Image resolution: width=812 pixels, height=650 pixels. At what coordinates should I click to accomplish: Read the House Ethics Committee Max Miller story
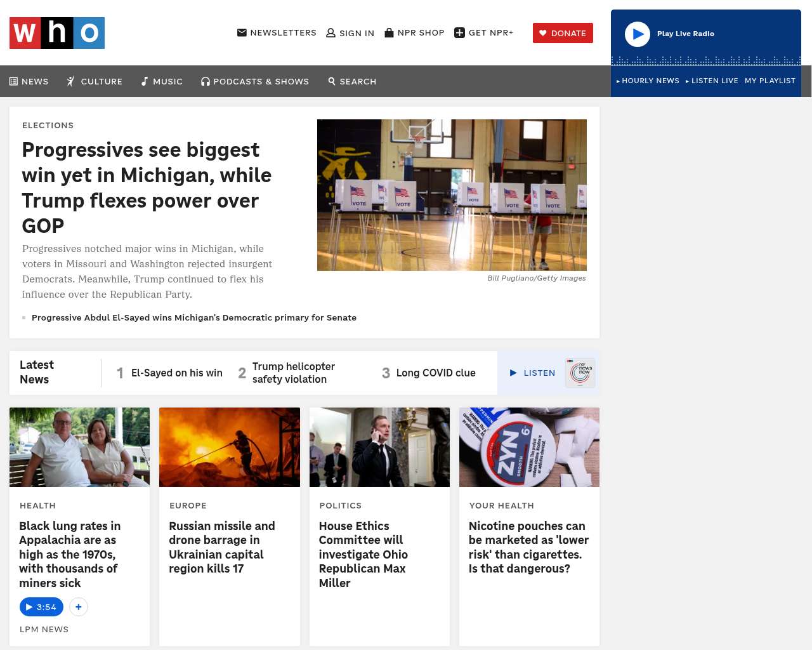tap(363, 554)
